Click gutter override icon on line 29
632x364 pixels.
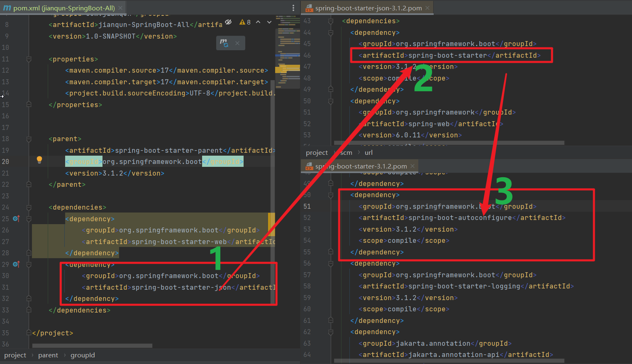click(16, 264)
